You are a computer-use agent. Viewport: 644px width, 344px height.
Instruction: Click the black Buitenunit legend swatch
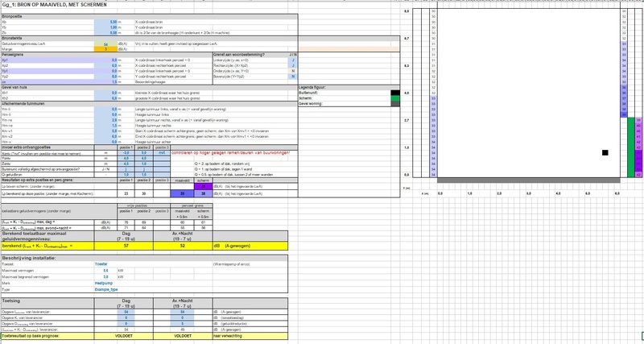[395, 93]
